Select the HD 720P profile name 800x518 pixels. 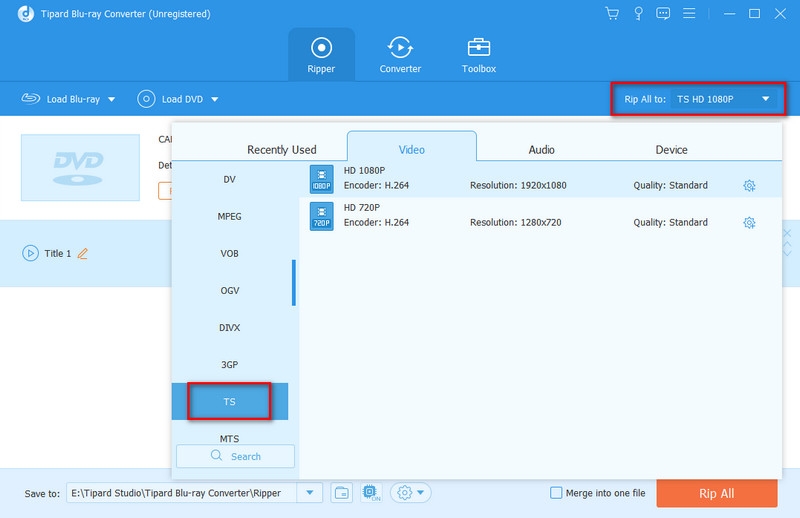point(362,208)
